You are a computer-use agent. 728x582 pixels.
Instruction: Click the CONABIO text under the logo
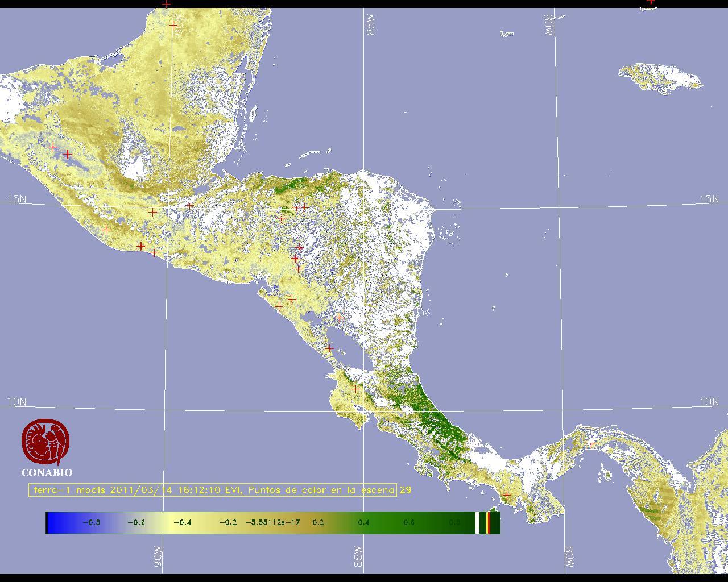coord(47,473)
